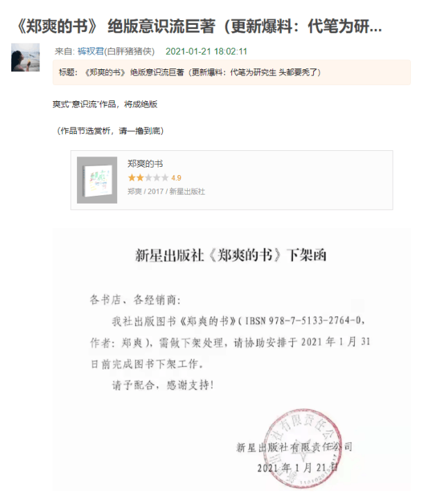Click the 下架函 document heading
Screen dimensions: 444x504
pyautogui.click(x=231, y=255)
